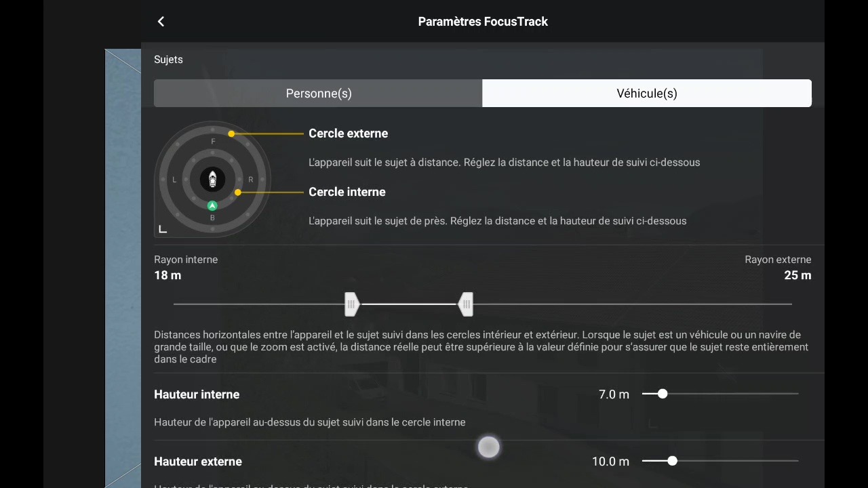The height and width of the screenshot is (488, 868).
Task: Tap the green drone arrow marker
Action: coord(212,205)
